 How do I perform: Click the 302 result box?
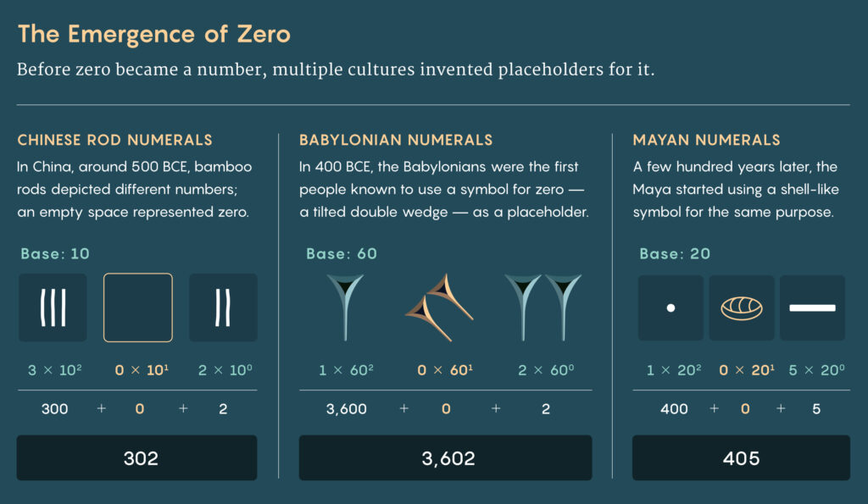pos(136,457)
